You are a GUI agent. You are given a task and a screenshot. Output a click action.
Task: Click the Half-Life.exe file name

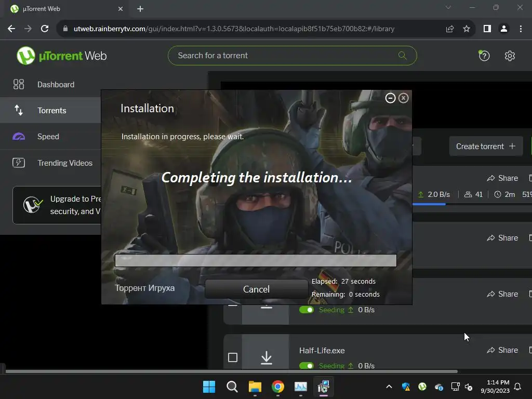pyautogui.click(x=322, y=351)
